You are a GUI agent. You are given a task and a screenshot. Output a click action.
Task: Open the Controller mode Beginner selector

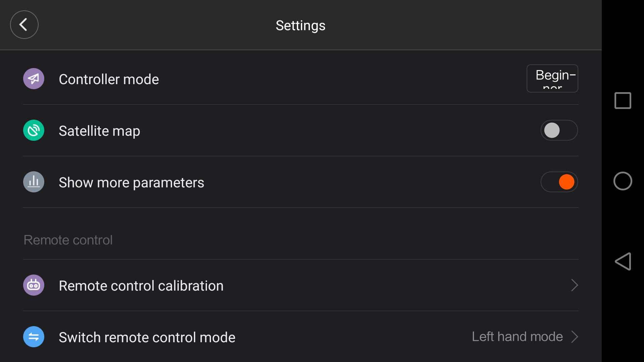[552, 78]
